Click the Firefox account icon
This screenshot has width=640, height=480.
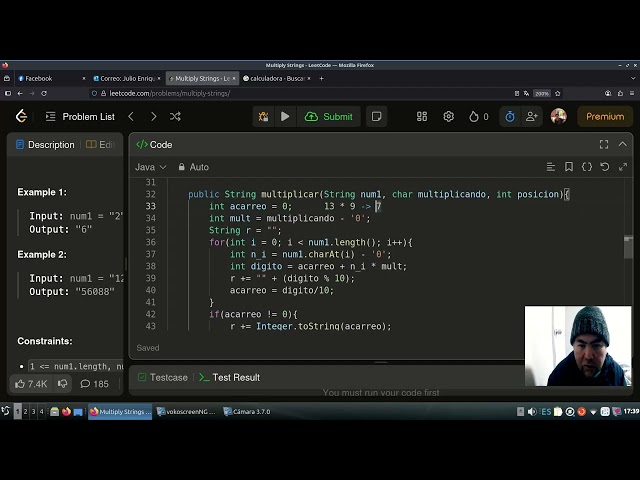click(x=608, y=93)
